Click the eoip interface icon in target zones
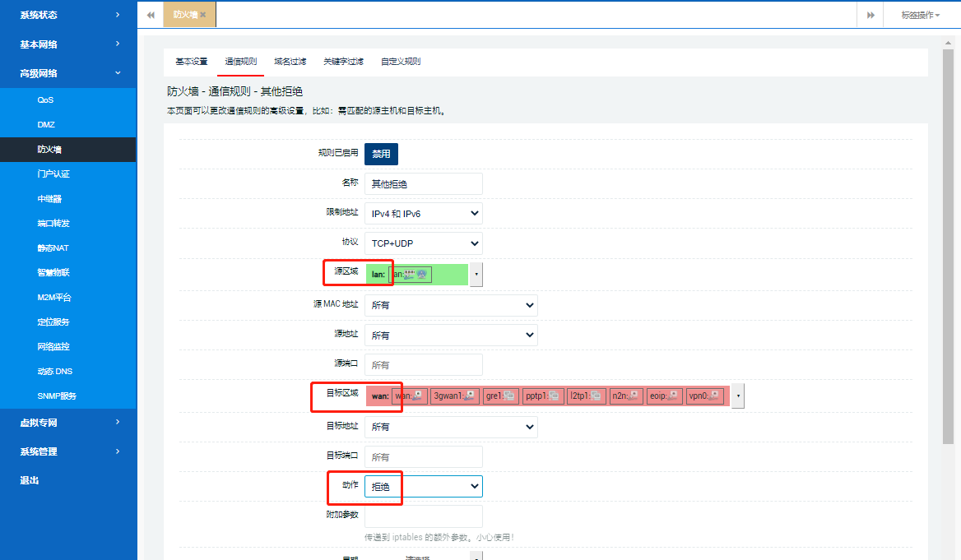This screenshot has height=560, width=961. click(672, 396)
